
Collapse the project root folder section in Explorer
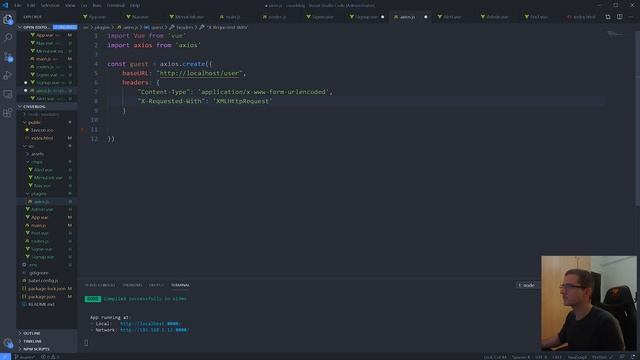tap(20, 107)
